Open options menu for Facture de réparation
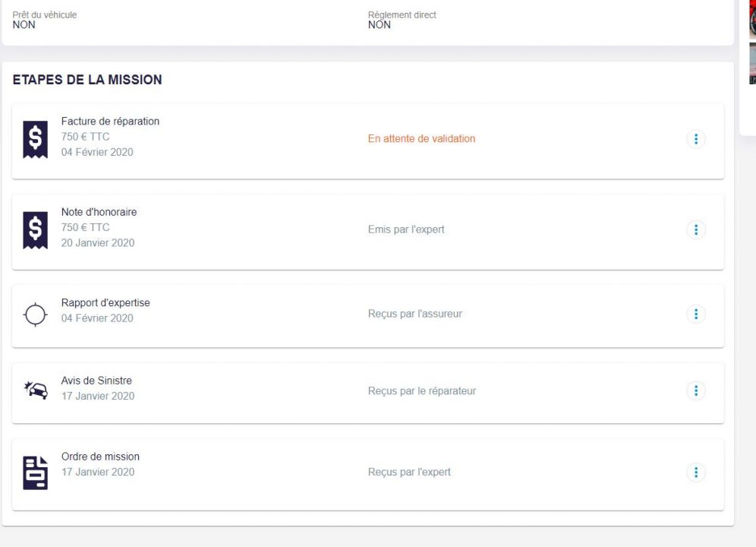 pyautogui.click(x=696, y=139)
